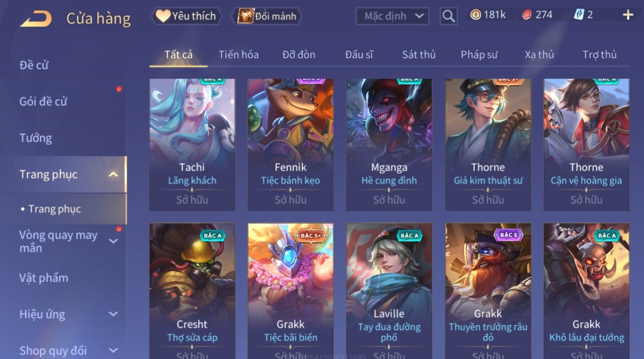Select the Tachi Lãng khách skin card
This screenshot has height=359, width=644.
192,145
